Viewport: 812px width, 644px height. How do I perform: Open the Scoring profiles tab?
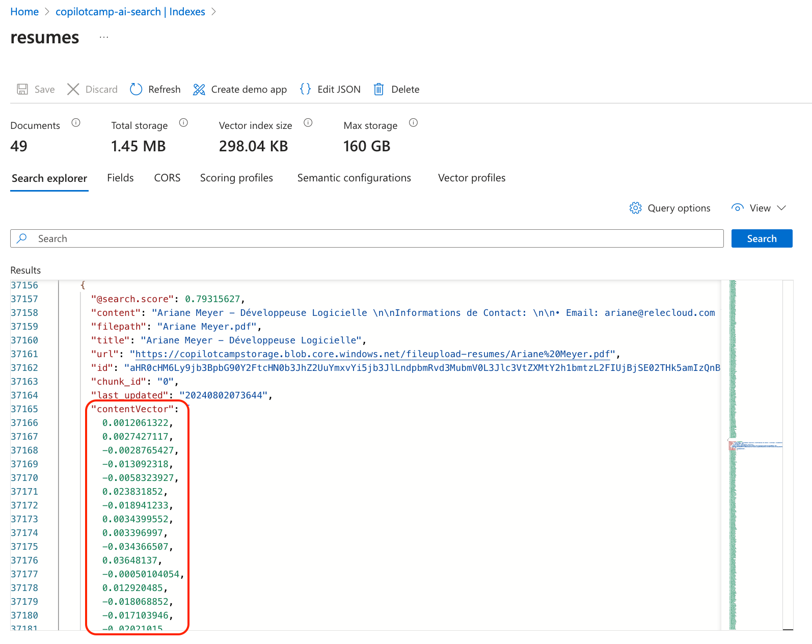[x=236, y=178]
